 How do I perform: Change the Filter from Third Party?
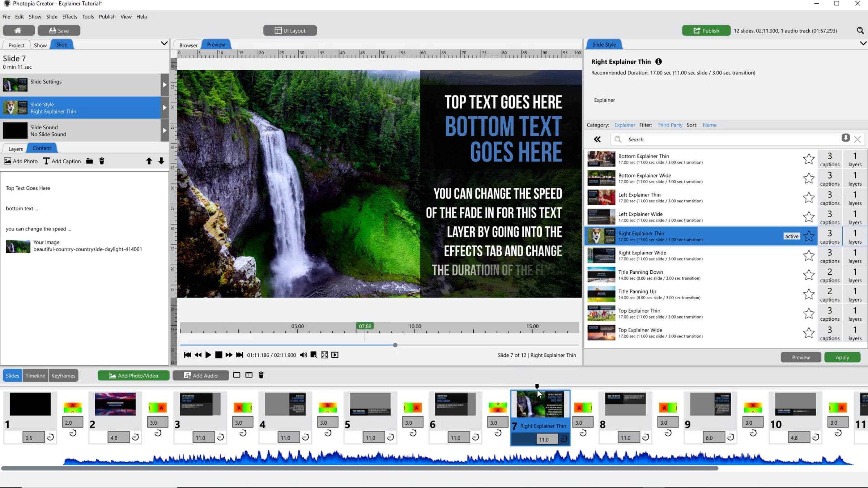click(x=670, y=125)
